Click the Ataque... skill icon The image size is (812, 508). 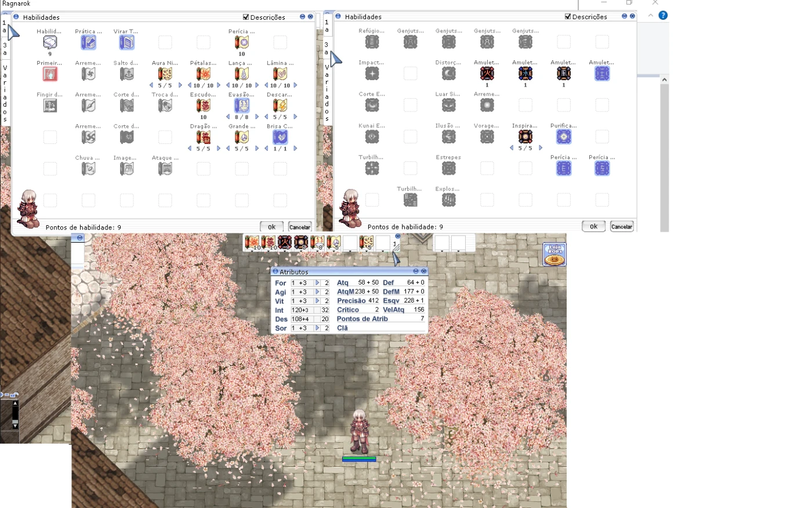(x=165, y=169)
